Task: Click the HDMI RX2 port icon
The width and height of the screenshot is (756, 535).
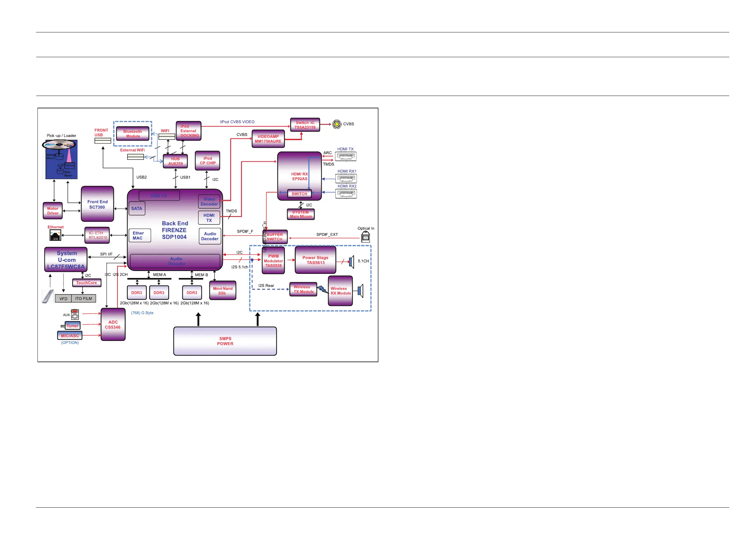Action: (x=346, y=194)
